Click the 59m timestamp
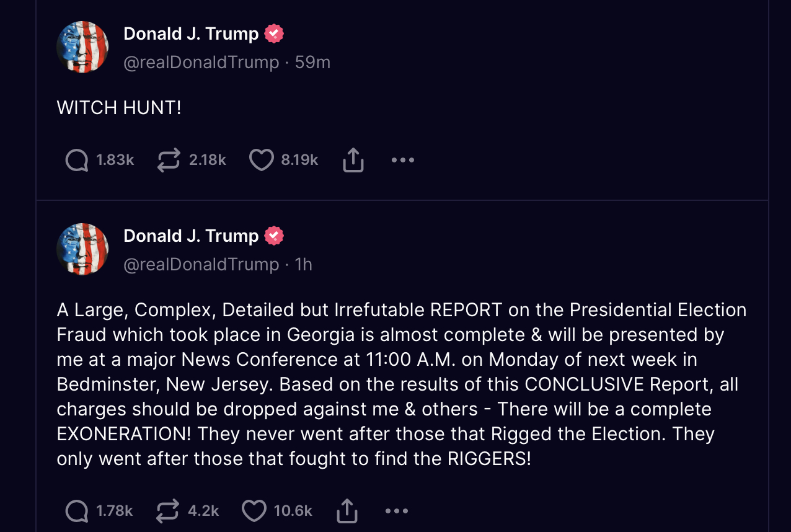 coord(312,63)
